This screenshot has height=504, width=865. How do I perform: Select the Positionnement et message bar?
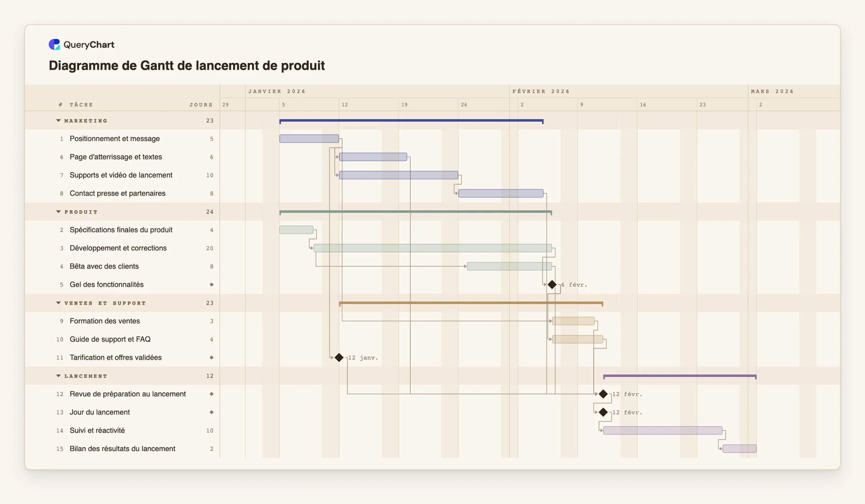(309, 138)
